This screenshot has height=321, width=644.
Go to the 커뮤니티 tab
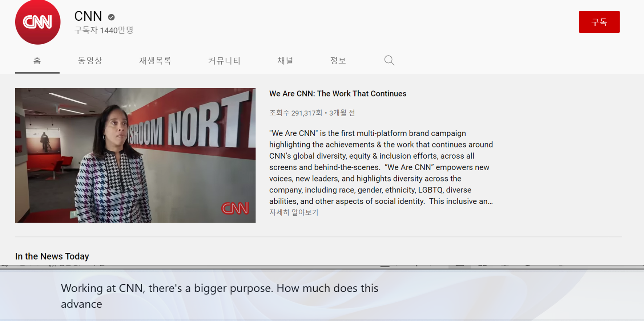tap(224, 61)
